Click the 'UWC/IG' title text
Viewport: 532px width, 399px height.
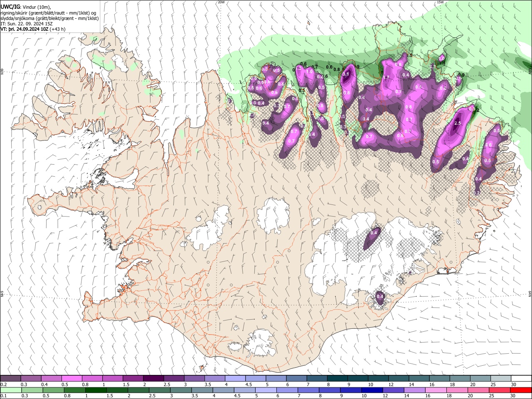click(10, 7)
